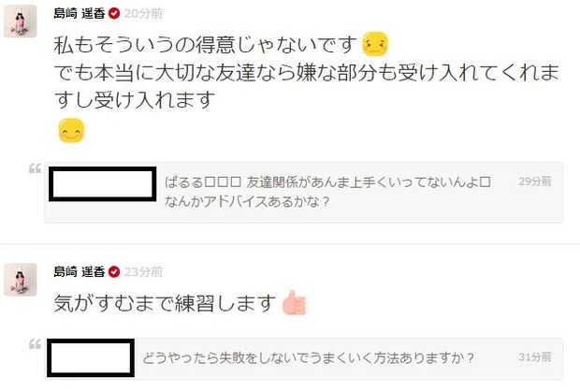Screen dimensions: 580x392
Task: Click the redacted commenter name in the first quote
Action: pos(103,183)
